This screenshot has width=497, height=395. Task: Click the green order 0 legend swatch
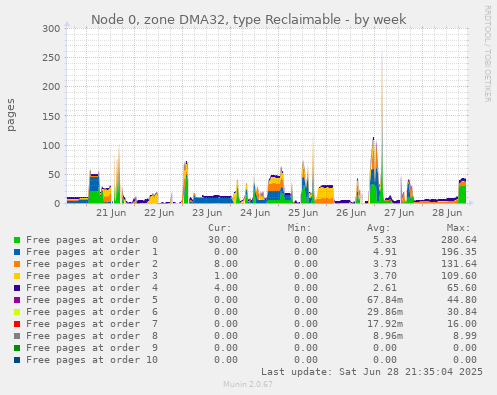pyautogui.click(x=17, y=240)
